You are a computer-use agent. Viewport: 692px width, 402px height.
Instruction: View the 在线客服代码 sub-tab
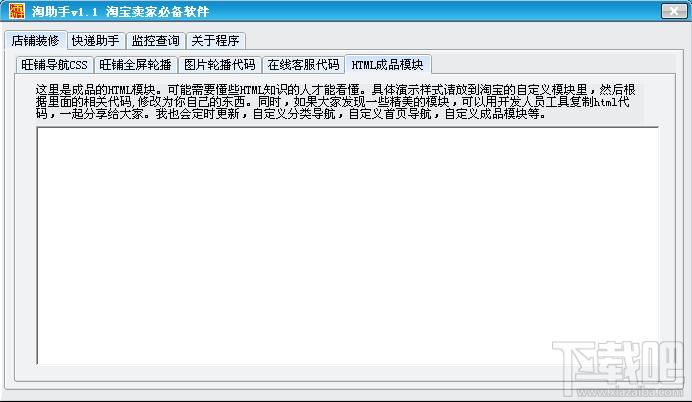(x=303, y=65)
